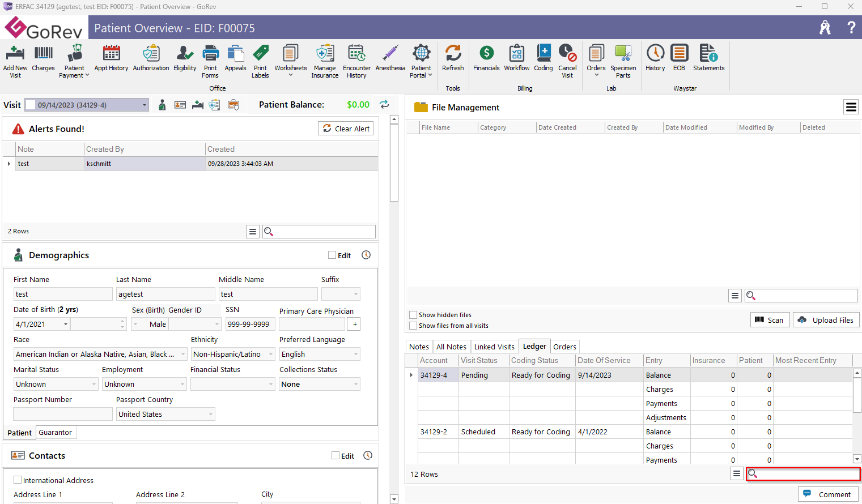Open Coding tool
This screenshot has width=862, height=504.
point(543,58)
